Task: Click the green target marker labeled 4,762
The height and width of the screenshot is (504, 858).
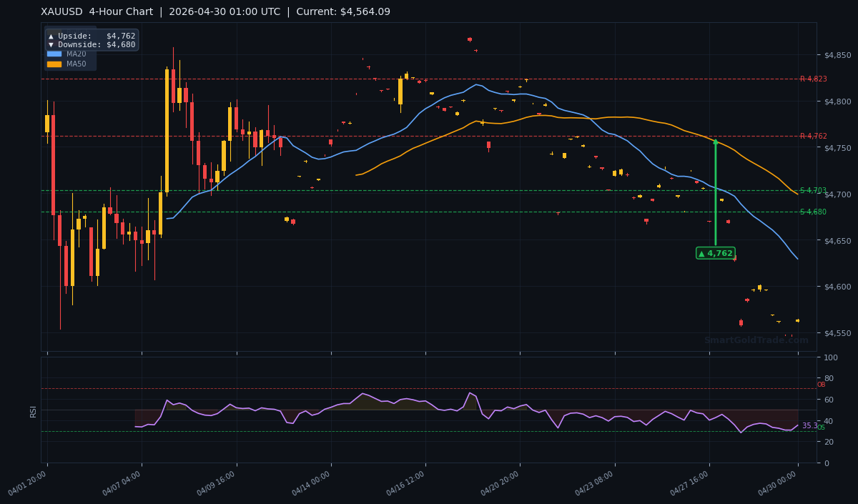Action: pyautogui.click(x=714, y=252)
